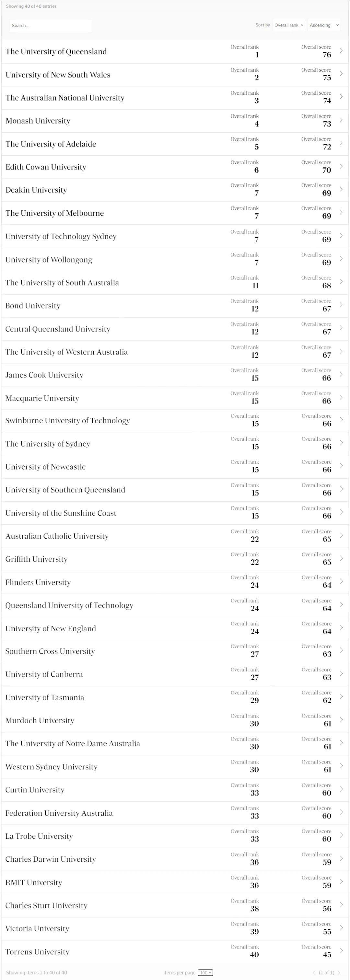350x980 pixels.
Task: Open Curtin University entry
Action: pos(175,790)
